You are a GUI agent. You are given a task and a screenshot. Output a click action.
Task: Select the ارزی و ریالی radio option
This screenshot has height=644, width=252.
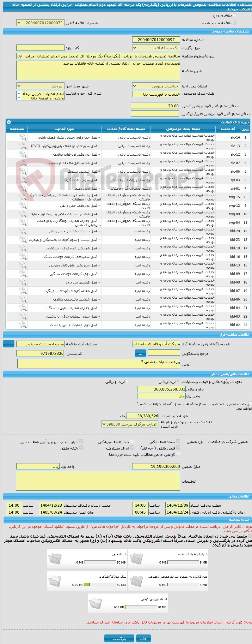(127, 381)
